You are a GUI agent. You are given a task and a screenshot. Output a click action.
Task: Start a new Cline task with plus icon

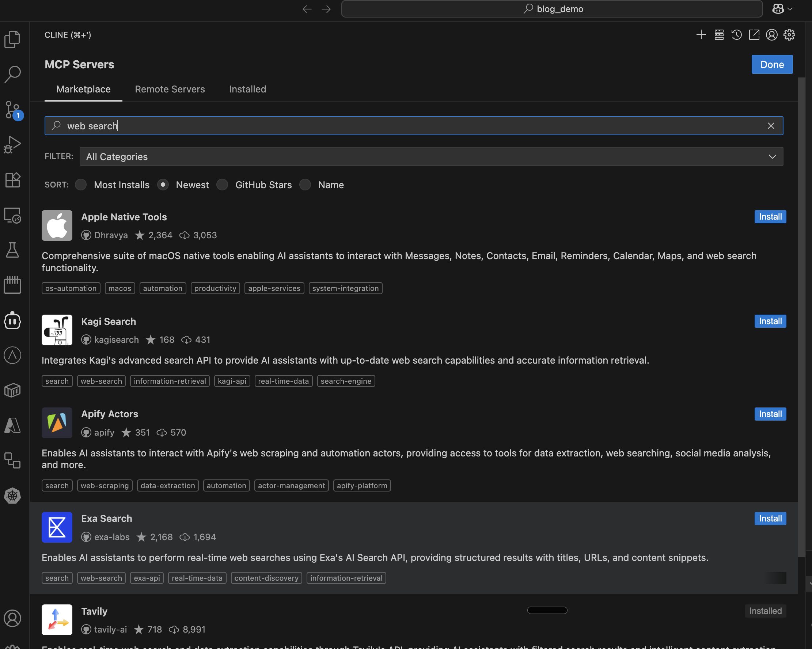pos(701,35)
